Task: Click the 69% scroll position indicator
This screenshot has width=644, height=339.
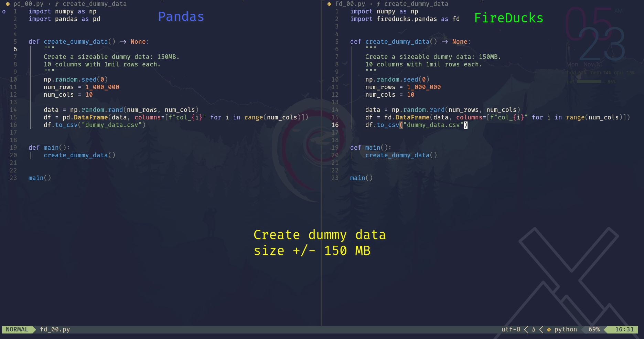Action: coord(594,329)
